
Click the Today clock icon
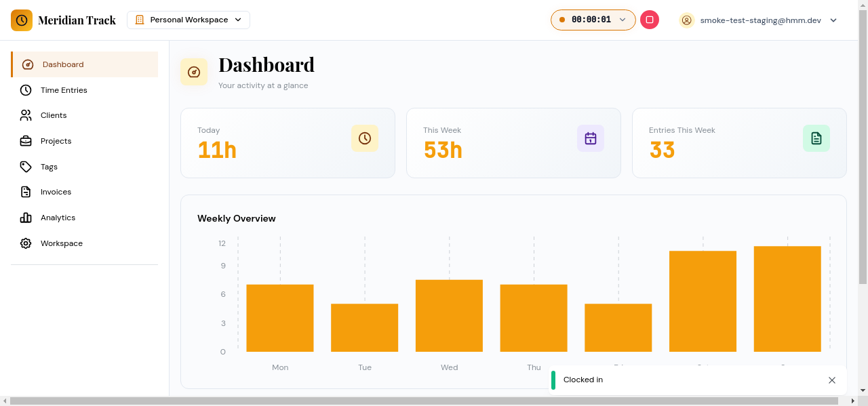[x=364, y=138]
